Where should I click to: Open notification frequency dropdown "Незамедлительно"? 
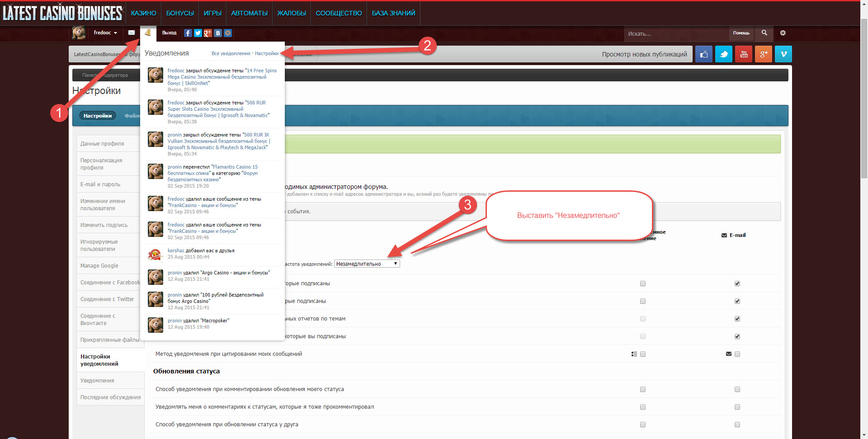click(x=367, y=264)
